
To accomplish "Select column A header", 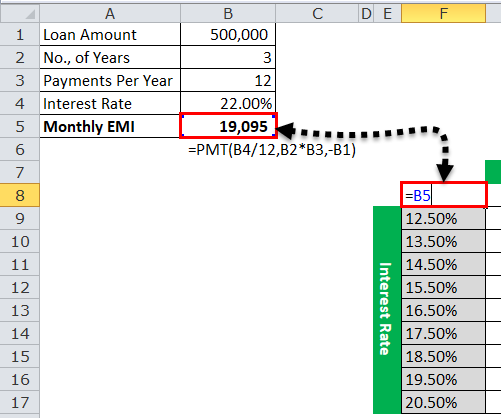I will coord(110,14).
